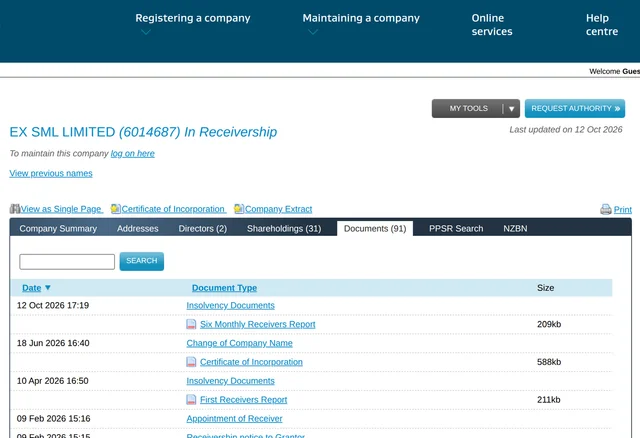Click Last updated on 12 Oct 2026 text
640x438 pixels.
[x=566, y=130]
